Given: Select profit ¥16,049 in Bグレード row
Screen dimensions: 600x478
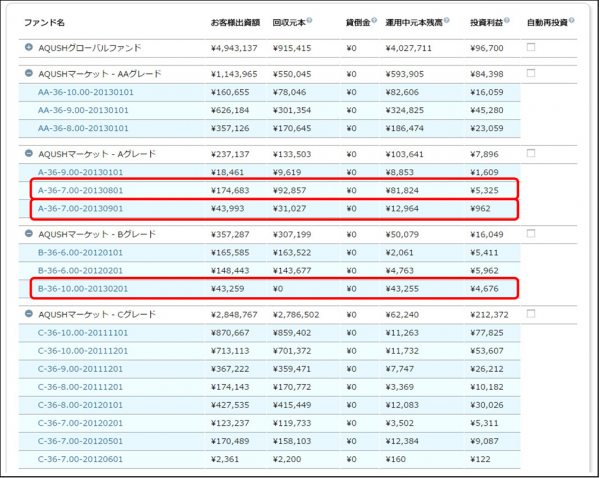Looking at the screenshot, I should coord(487,234).
